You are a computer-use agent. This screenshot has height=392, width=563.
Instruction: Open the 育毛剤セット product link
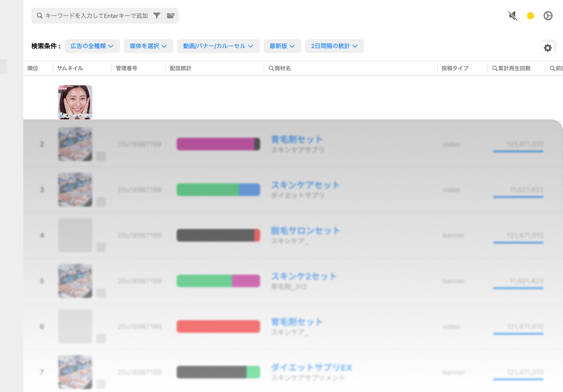[297, 139]
